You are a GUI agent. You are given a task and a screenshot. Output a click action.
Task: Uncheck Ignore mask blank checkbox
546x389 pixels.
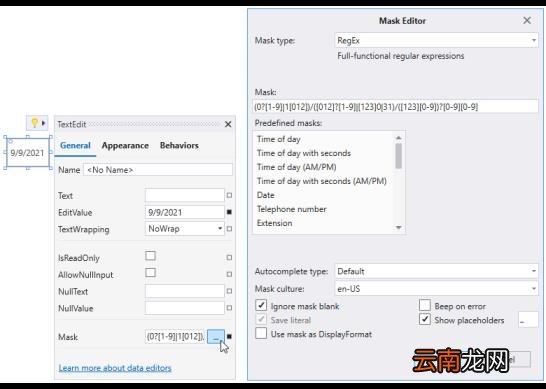point(261,305)
